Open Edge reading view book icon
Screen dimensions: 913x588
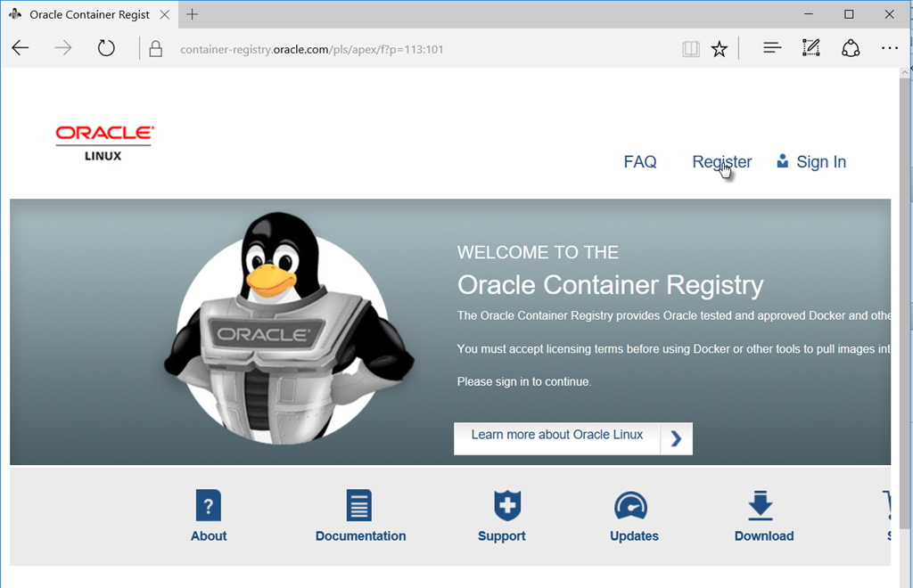point(691,49)
